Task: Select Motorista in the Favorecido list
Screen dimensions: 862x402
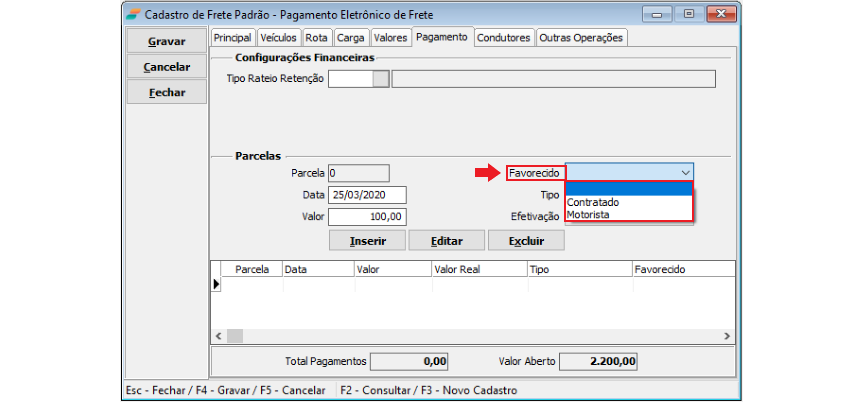Action: [588, 214]
